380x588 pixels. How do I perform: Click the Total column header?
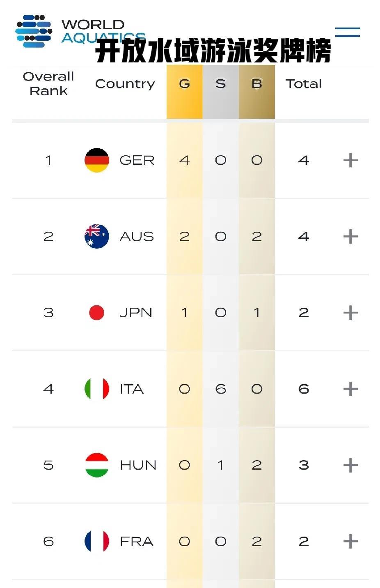coord(304,84)
